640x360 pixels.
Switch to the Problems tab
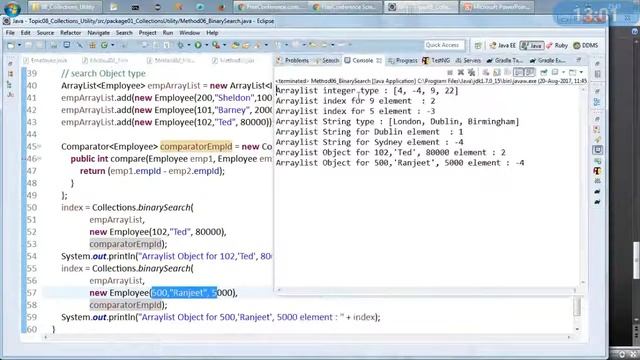coord(292,60)
